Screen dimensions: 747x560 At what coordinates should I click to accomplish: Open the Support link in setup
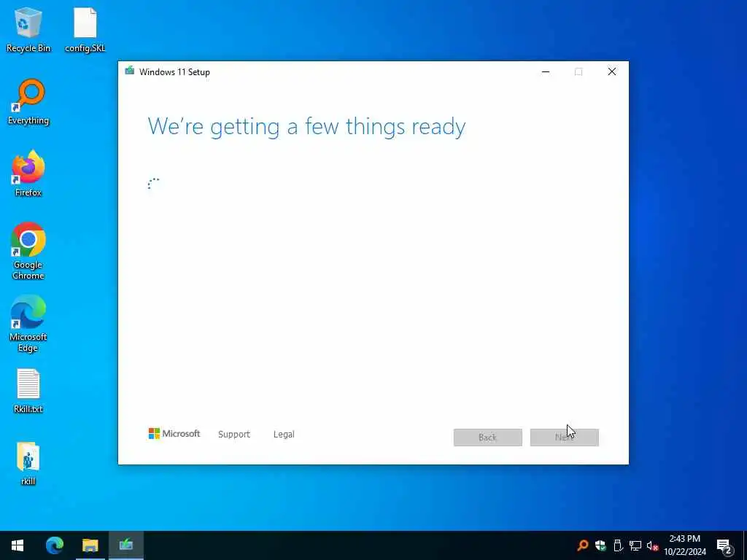coord(234,435)
